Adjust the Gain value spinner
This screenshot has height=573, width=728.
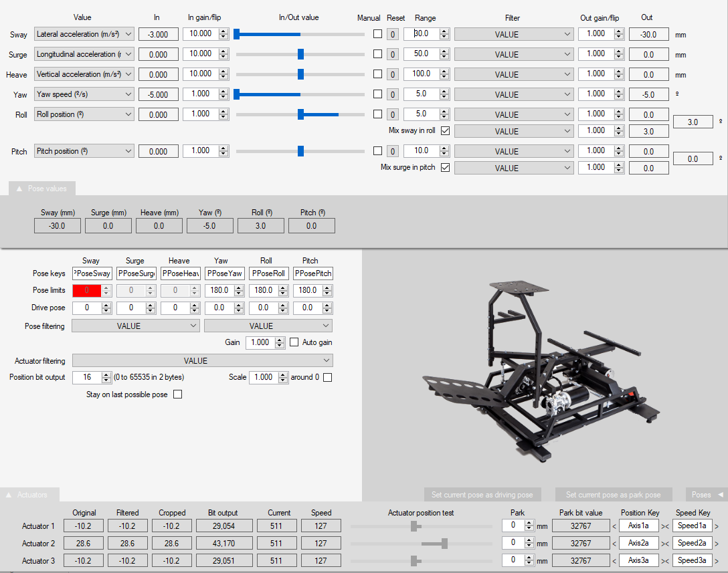(x=280, y=342)
